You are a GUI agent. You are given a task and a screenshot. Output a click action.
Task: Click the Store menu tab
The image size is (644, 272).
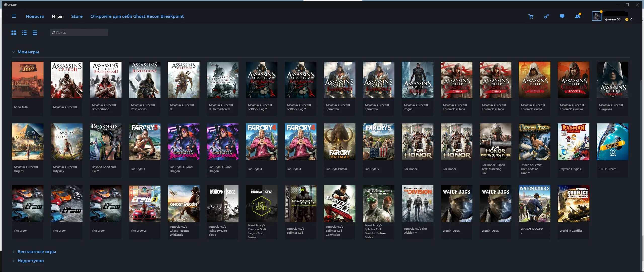(77, 16)
